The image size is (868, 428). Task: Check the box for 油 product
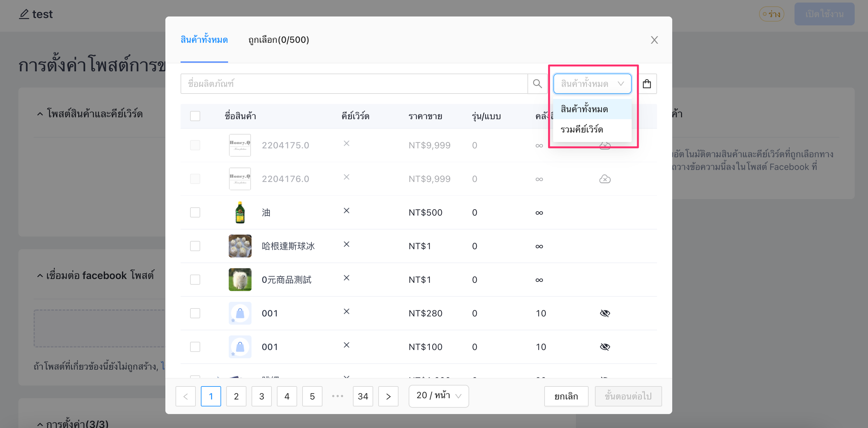(x=195, y=212)
